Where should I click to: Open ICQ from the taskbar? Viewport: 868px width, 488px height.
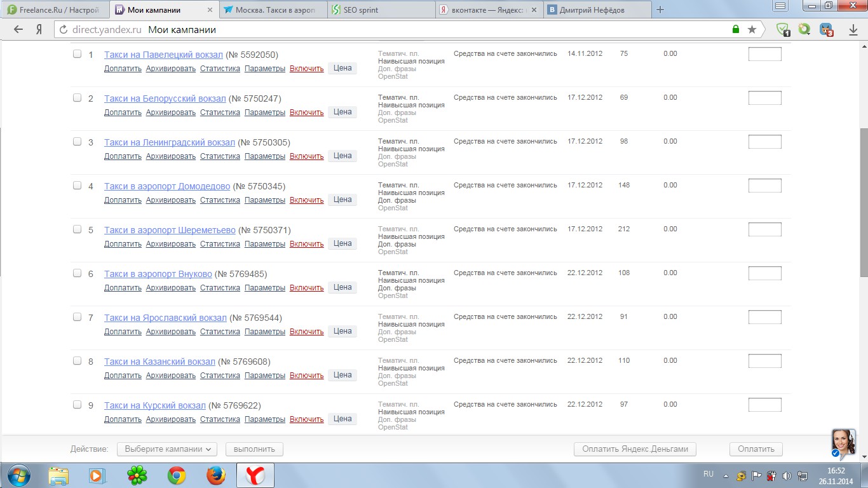click(x=137, y=475)
